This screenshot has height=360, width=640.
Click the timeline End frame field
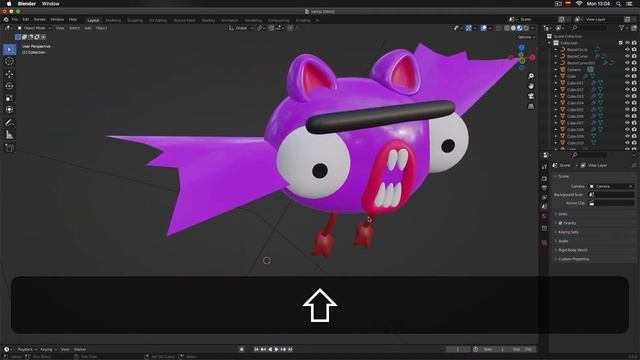click(522, 349)
